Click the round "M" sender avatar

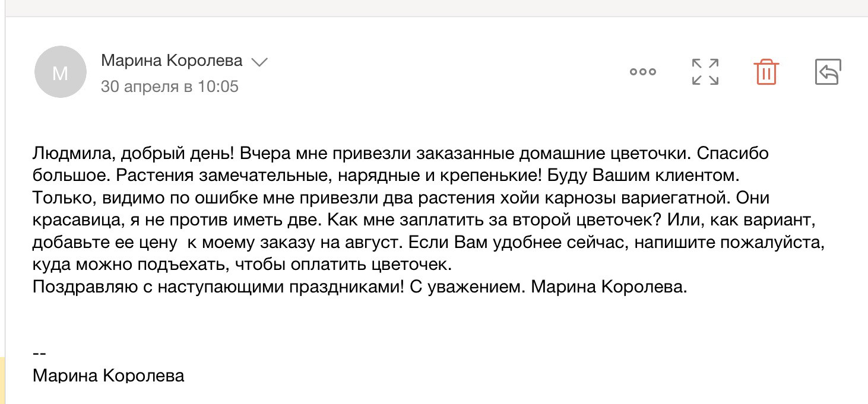click(x=61, y=72)
